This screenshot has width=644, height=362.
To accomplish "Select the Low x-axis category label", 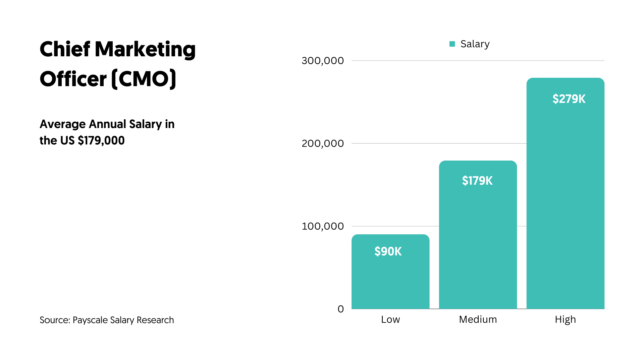I will point(390,319).
